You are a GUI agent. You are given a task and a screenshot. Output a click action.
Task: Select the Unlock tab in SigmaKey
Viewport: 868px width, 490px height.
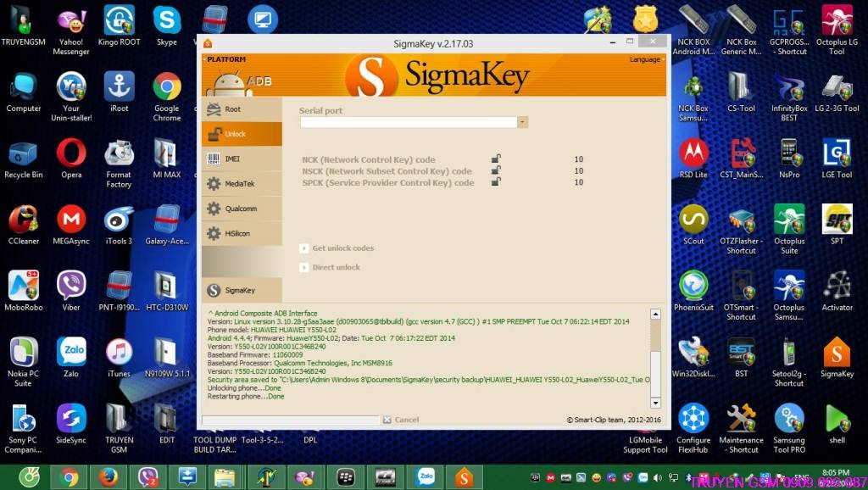pos(242,134)
